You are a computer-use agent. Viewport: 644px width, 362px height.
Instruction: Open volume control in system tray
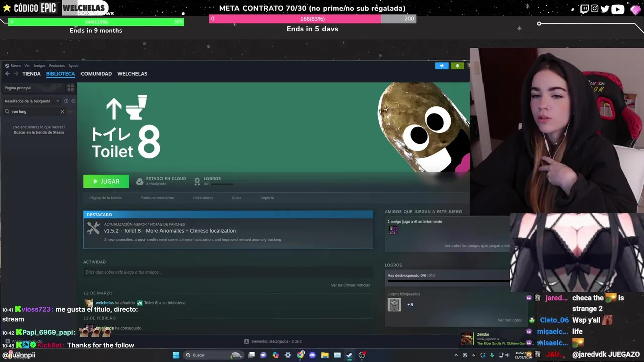[x=507, y=355]
